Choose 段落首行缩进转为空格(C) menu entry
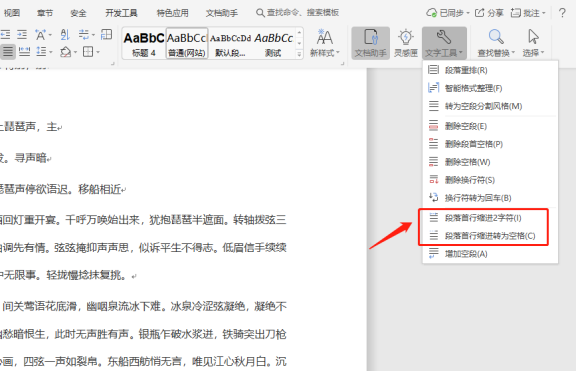Image resolution: width=576 pixels, height=371 pixels. coord(490,236)
